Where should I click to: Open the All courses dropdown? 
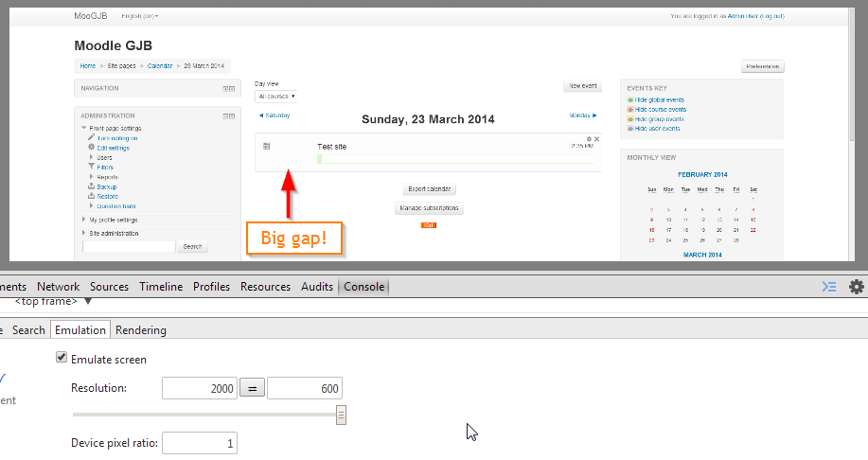276,97
